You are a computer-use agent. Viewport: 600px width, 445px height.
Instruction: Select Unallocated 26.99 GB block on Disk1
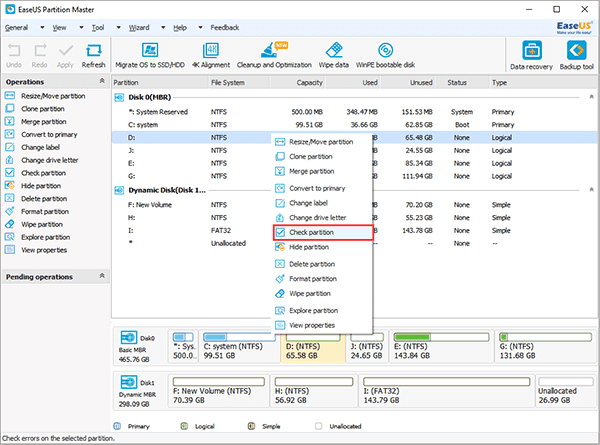(x=566, y=391)
